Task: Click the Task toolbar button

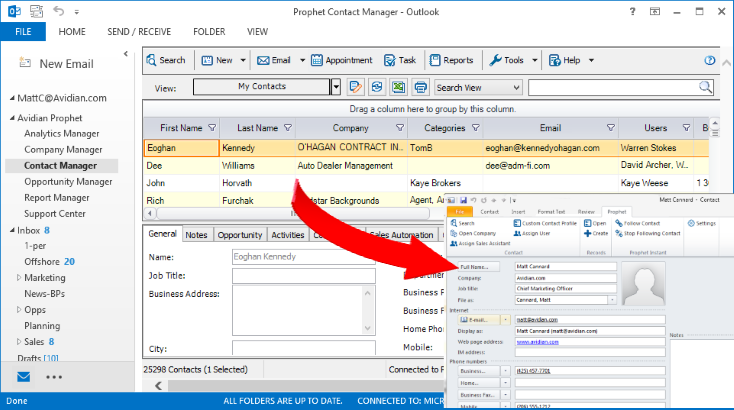Action: point(400,60)
